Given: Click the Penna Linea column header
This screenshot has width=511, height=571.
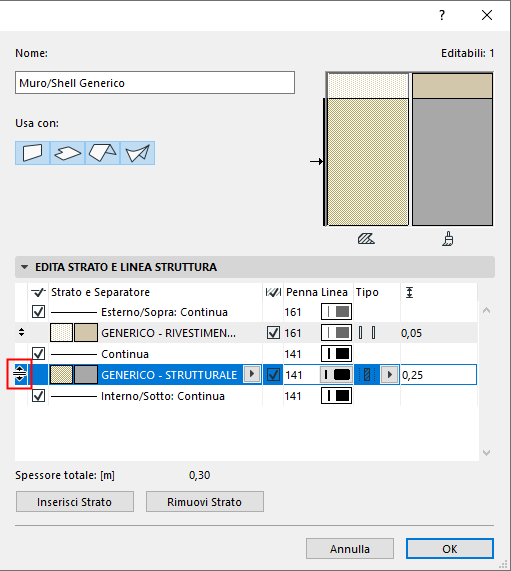Looking at the screenshot, I should (x=317, y=292).
